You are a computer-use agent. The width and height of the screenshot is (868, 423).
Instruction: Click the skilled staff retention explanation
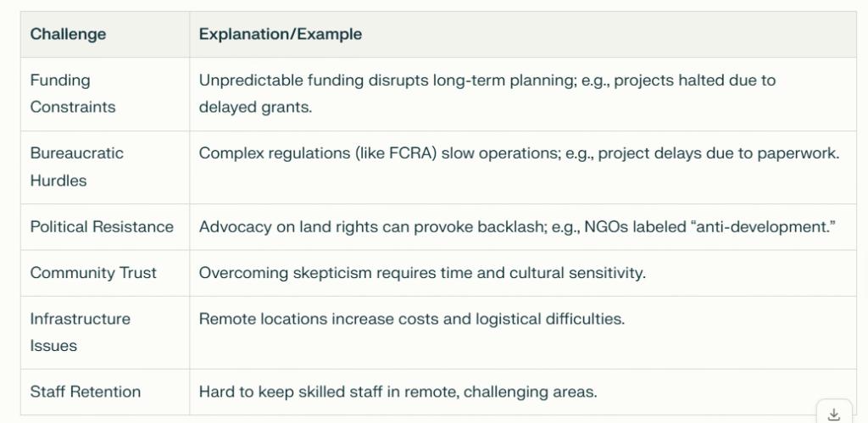coord(398,392)
